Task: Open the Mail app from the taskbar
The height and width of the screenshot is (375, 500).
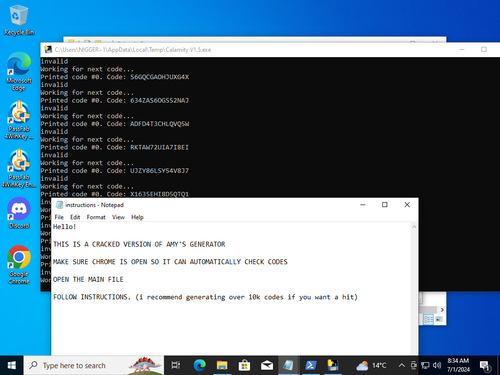Action: pos(267,365)
